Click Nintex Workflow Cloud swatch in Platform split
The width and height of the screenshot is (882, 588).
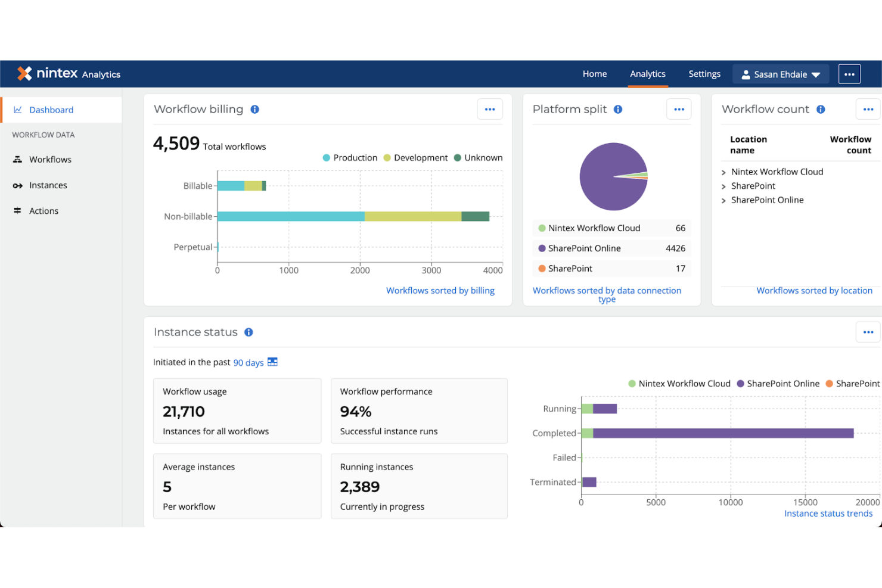point(542,228)
